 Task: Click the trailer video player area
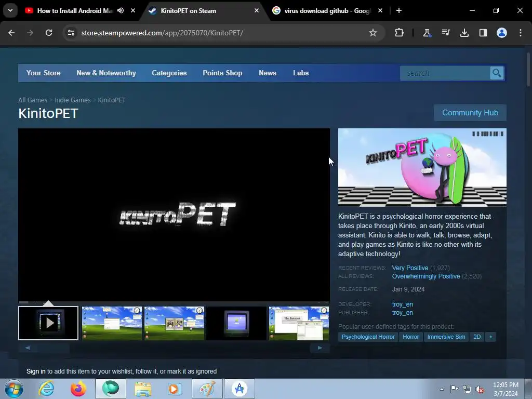pyautogui.click(x=174, y=215)
